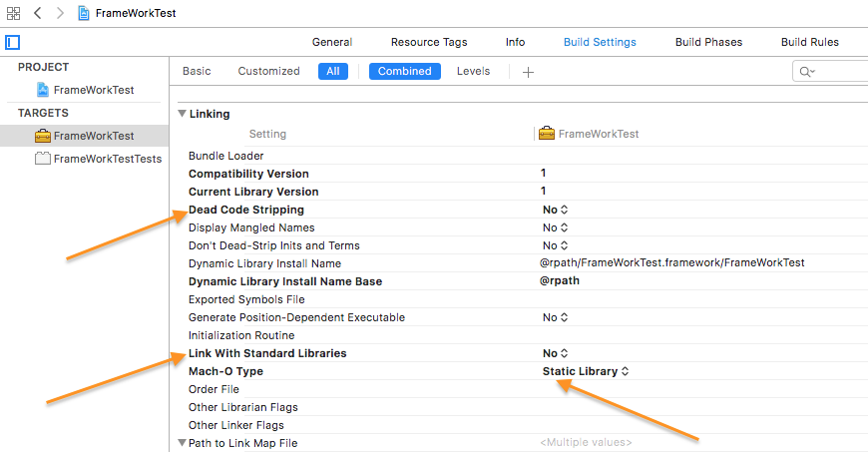The width and height of the screenshot is (868, 452).
Task: Show Customized build settings
Action: pyautogui.click(x=268, y=72)
